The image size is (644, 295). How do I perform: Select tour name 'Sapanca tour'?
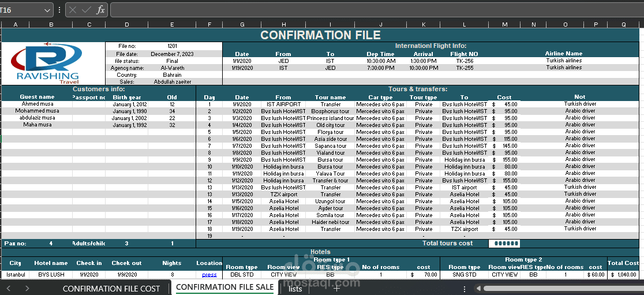pos(330,146)
